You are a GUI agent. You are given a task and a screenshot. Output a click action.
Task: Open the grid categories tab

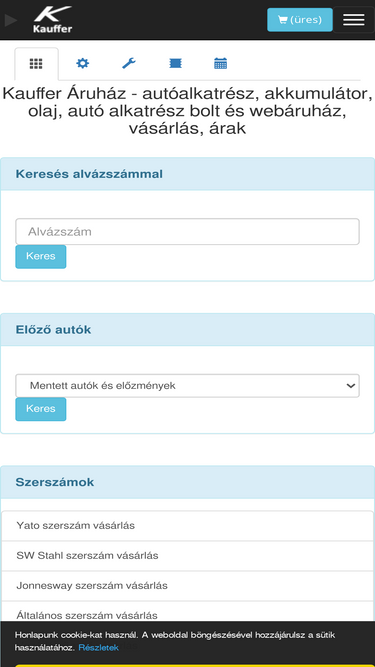pyautogui.click(x=36, y=64)
